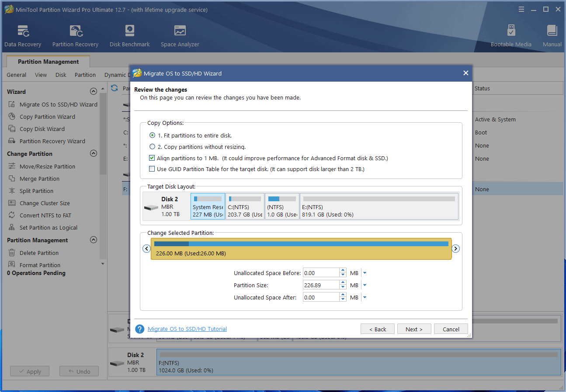Enable Use GUID Partition Table checkbox
The image size is (566, 392).
(x=152, y=169)
